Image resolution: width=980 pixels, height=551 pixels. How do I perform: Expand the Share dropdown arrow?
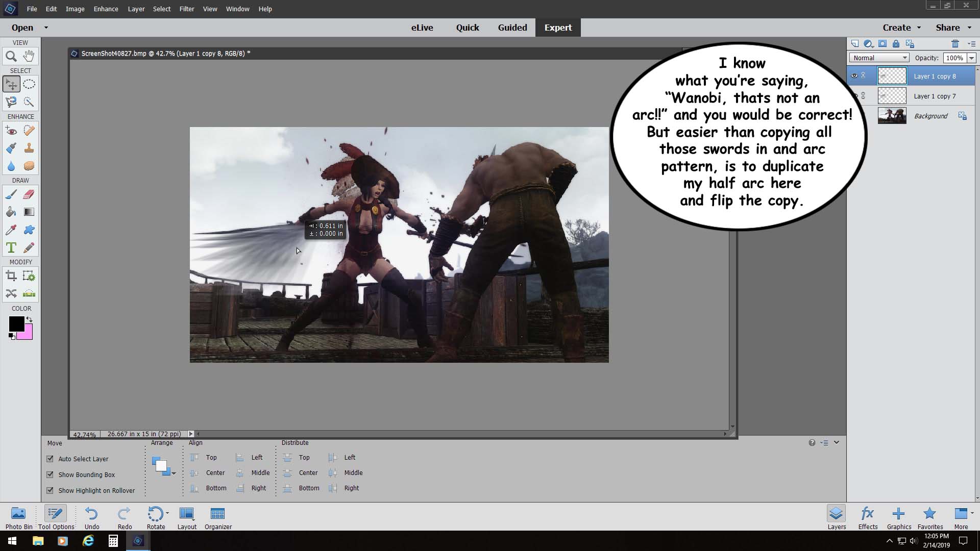[969, 28]
